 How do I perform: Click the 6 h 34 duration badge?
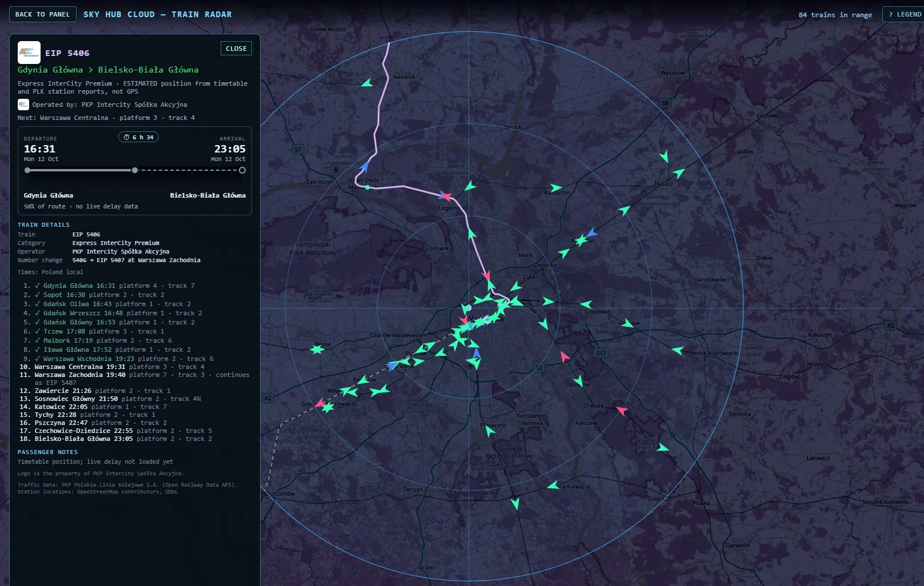coord(138,137)
